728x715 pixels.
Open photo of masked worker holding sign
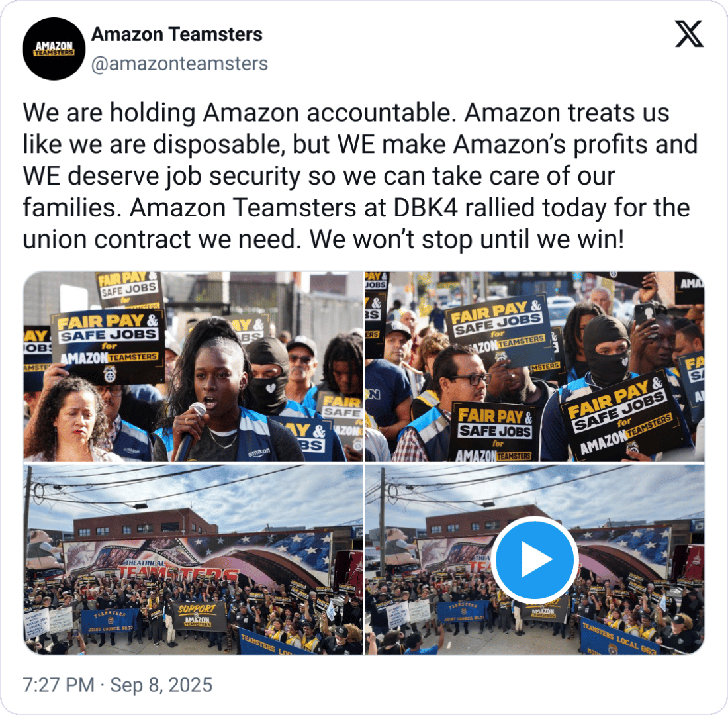tap(535, 367)
